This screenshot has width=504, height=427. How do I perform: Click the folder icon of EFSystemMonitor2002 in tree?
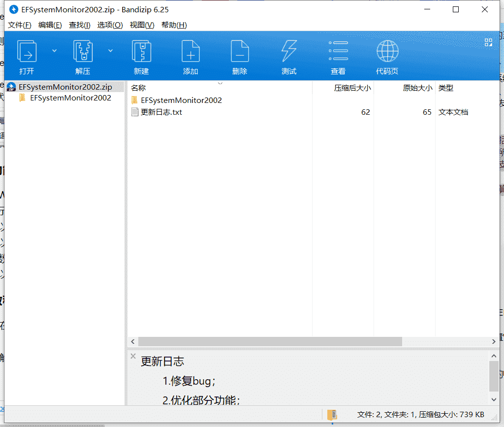coord(22,98)
